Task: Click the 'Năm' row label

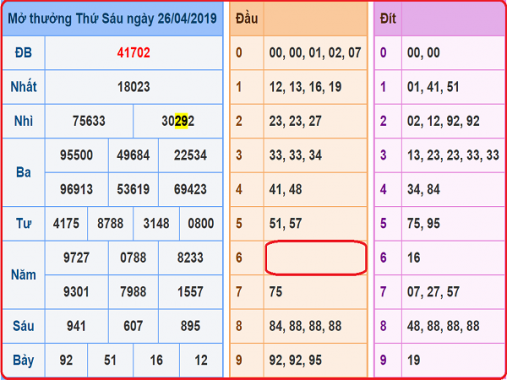Action: (23, 275)
